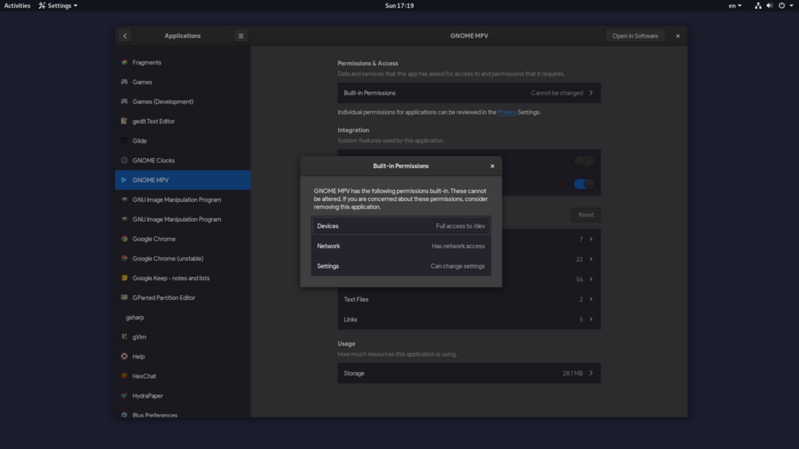Open the network status icon in top bar
This screenshot has height=449, width=799.
click(758, 6)
